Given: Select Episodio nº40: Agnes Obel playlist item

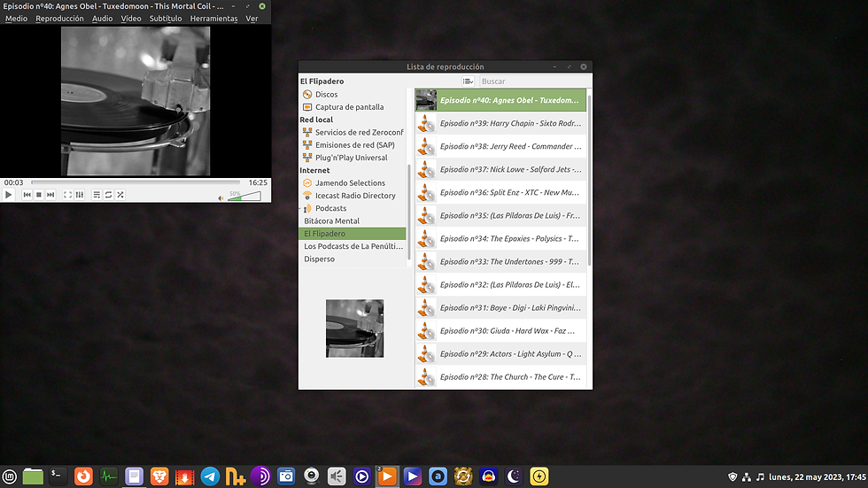Looking at the screenshot, I should coord(500,100).
